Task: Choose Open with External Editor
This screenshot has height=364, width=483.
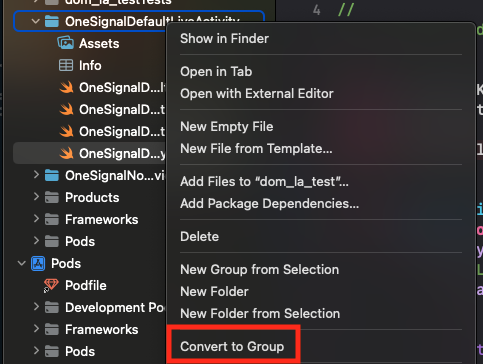Action: click(x=257, y=93)
